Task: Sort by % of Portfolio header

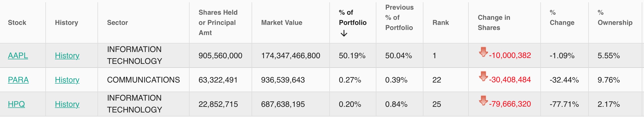Action: tap(352, 18)
